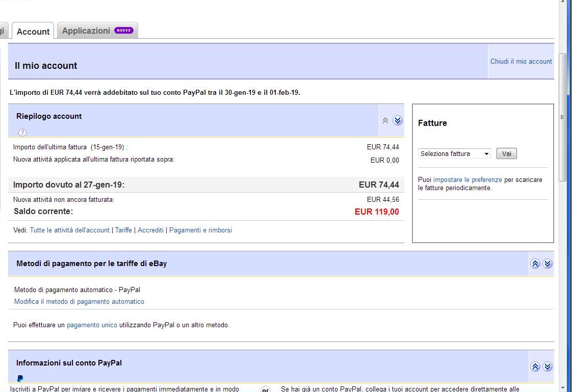Image resolution: width=572 pixels, height=392 pixels.
Task: Expand the Informazioni sul conto PayPal section
Action: click(548, 367)
